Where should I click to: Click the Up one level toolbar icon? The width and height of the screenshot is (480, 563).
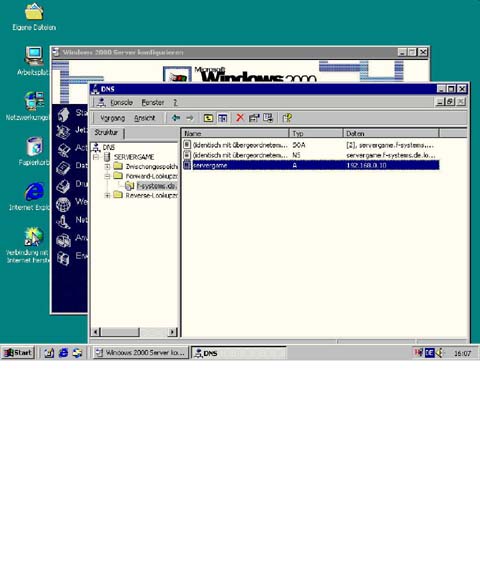click(x=208, y=118)
